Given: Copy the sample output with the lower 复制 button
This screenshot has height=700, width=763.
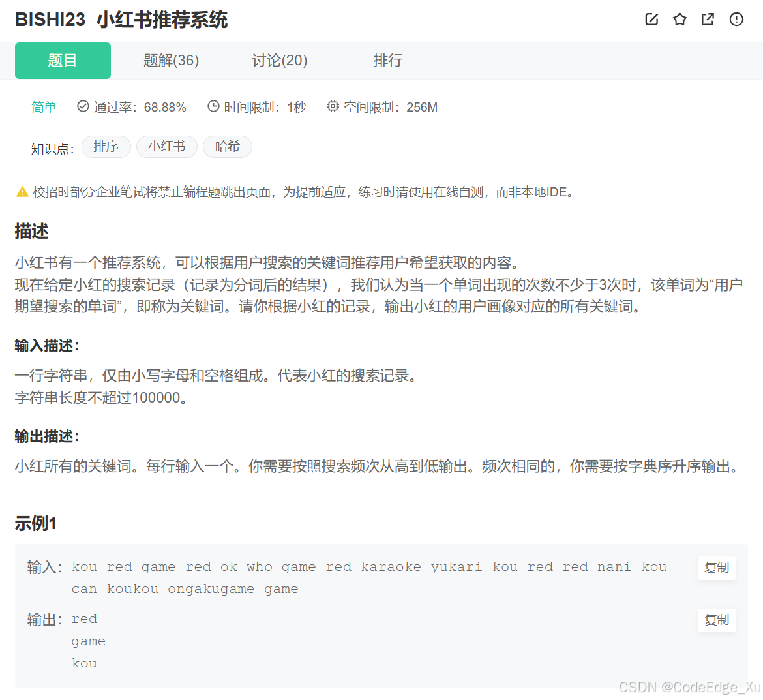Looking at the screenshot, I should pyautogui.click(x=717, y=620).
